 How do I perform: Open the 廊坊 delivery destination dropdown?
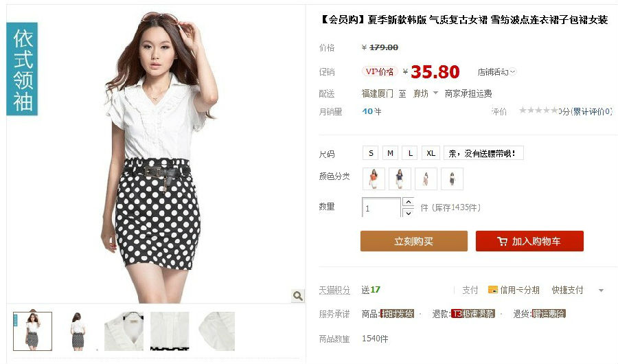point(426,93)
